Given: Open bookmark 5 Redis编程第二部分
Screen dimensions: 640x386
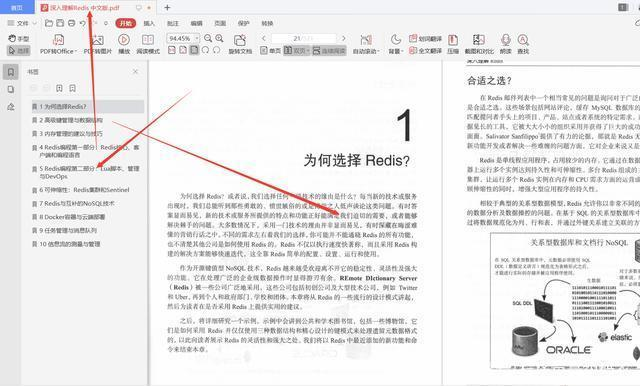Looking at the screenshot, I should tap(88, 172).
